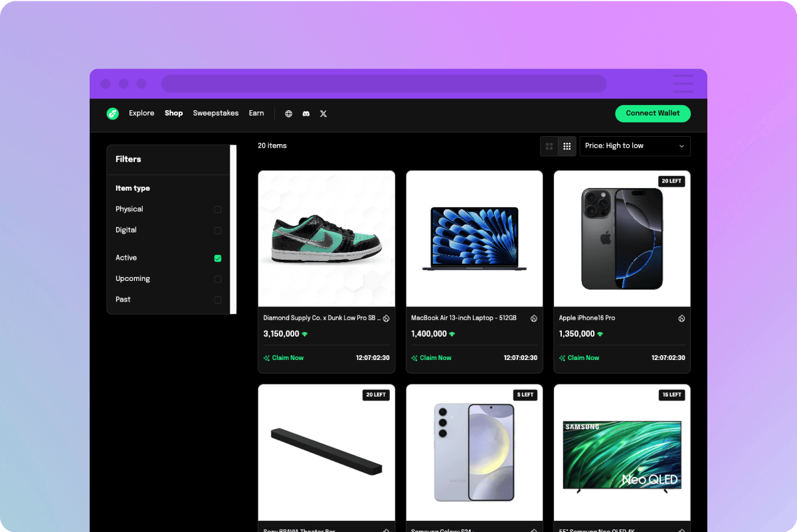Click the 20 LEFT badge on soundbar card
The width and height of the screenshot is (797, 532).
(376, 395)
